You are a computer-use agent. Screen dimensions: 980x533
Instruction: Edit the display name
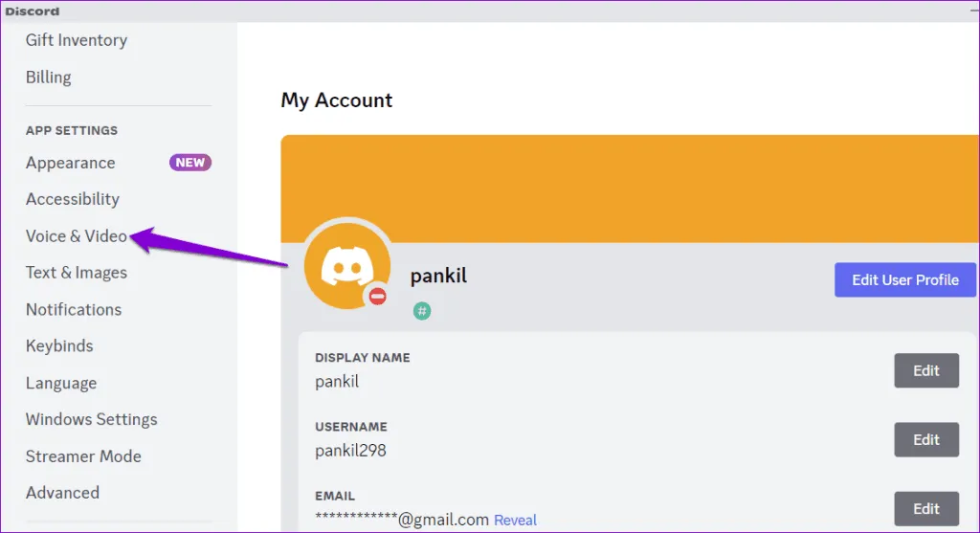[925, 370]
